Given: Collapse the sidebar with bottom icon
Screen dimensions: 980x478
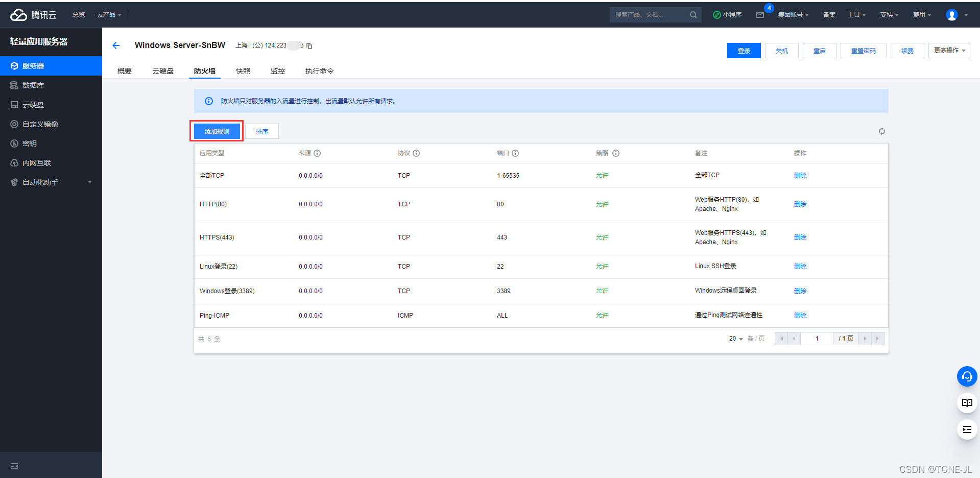Looking at the screenshot, I should [x=14, y=466].
